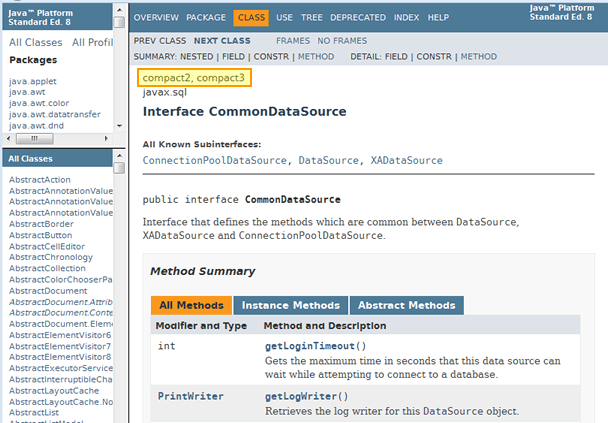The image size is (608, 423).
Task: Open the DEPRECATED navigation link
Action: (358, 18)
